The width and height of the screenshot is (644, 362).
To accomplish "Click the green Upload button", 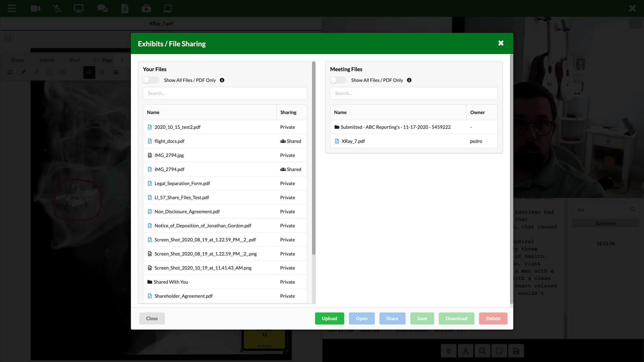I will (x=329, y=318).
